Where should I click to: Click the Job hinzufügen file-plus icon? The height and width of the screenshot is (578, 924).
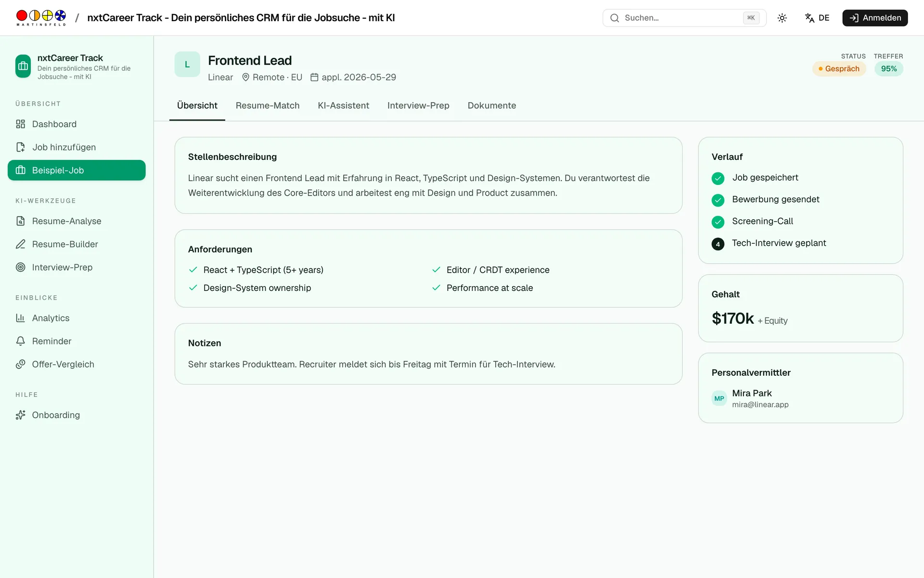(20, 147)
